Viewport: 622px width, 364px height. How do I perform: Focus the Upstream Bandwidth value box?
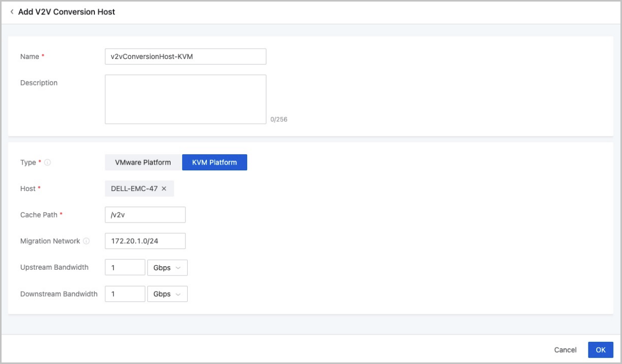(125, 268)
